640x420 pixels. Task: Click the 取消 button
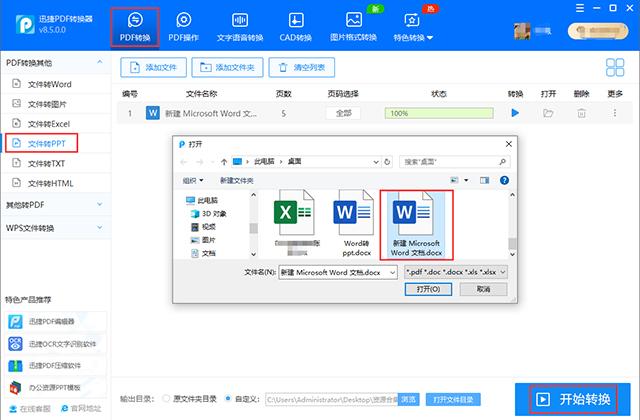(483, 289)
